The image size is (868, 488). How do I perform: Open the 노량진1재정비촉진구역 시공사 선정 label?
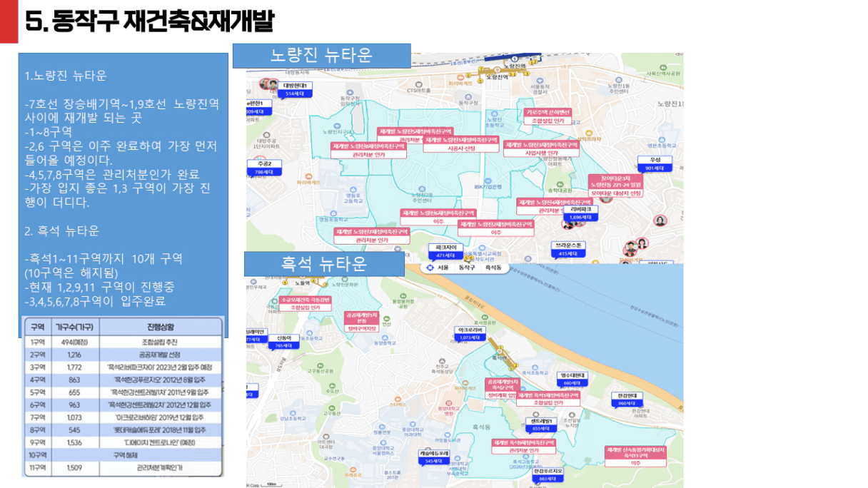(x=460, y=145)
